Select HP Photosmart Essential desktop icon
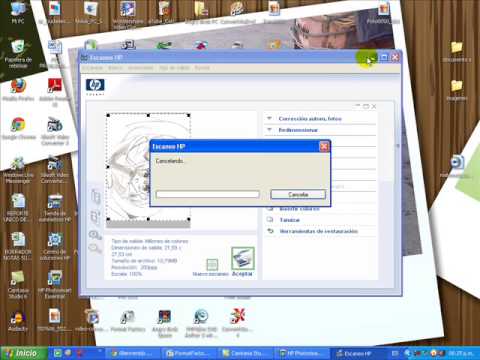480x360 pixels. pos(55,284)
